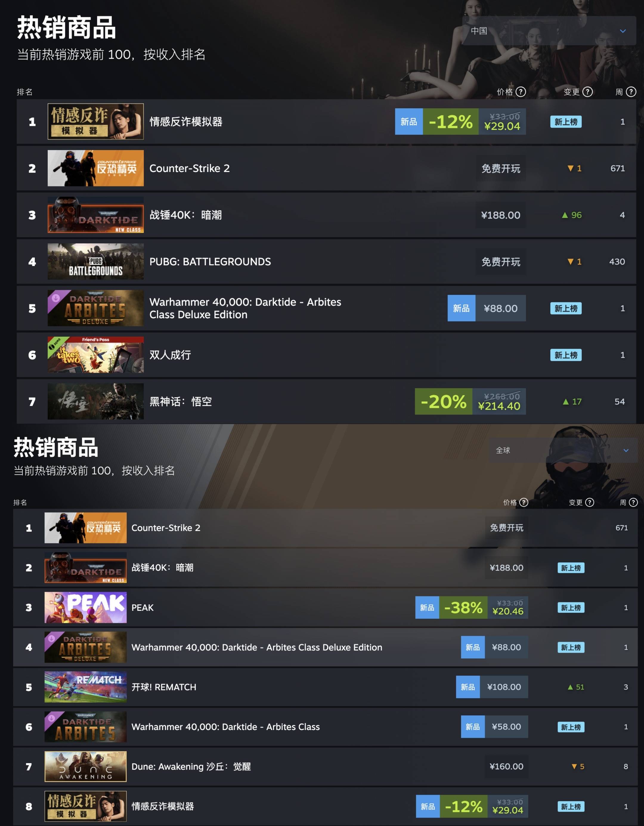The width and height of the screenshot is (644, 826).
Task: Open 情感反诈模拟器 title in China chart
Action: (x=186, y=122)
